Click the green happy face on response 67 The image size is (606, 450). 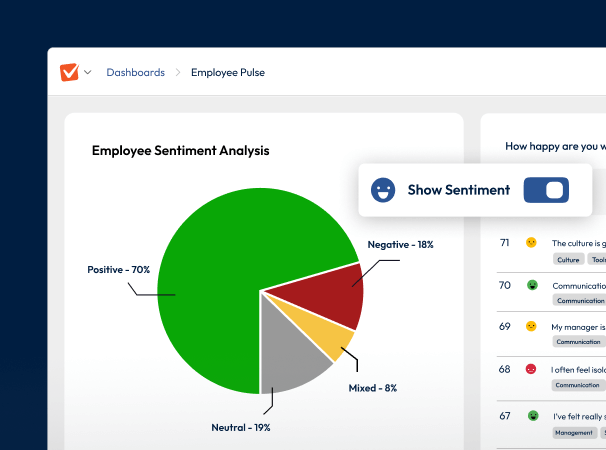point(532,415)
